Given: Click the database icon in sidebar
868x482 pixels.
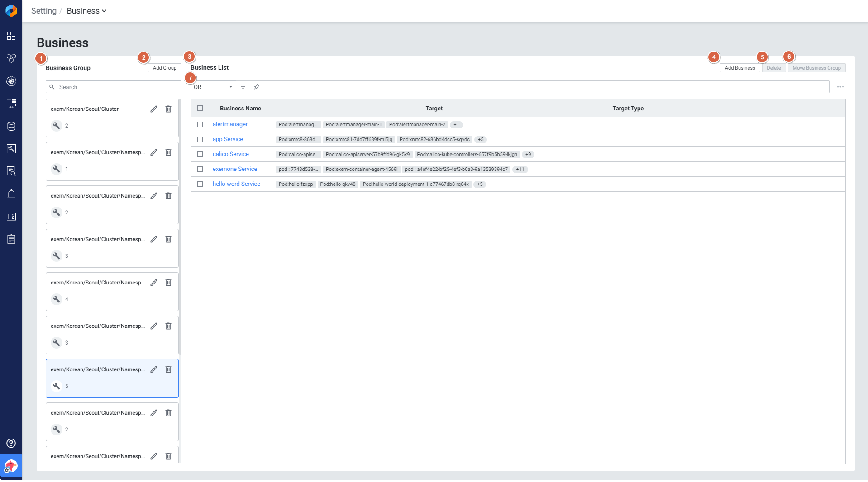Looking at the screenshot, I should (11, 126).
